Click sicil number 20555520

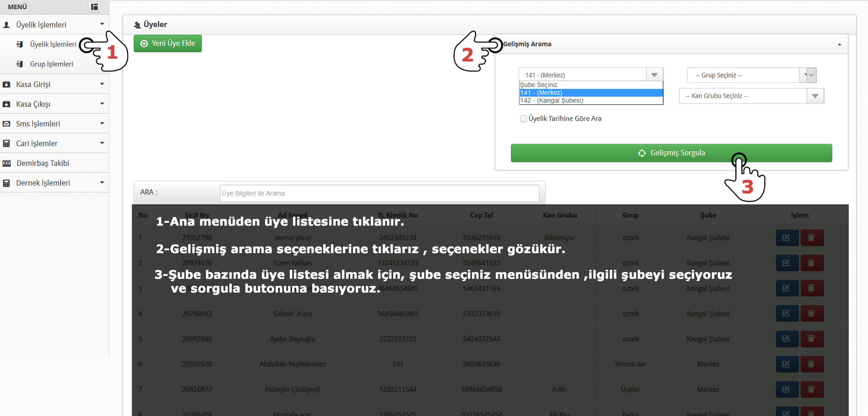[197, 364]
